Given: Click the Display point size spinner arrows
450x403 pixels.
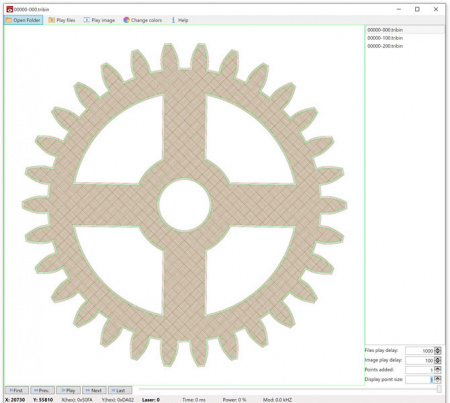Looking at the screenshot, I should [x=438, y=380].
